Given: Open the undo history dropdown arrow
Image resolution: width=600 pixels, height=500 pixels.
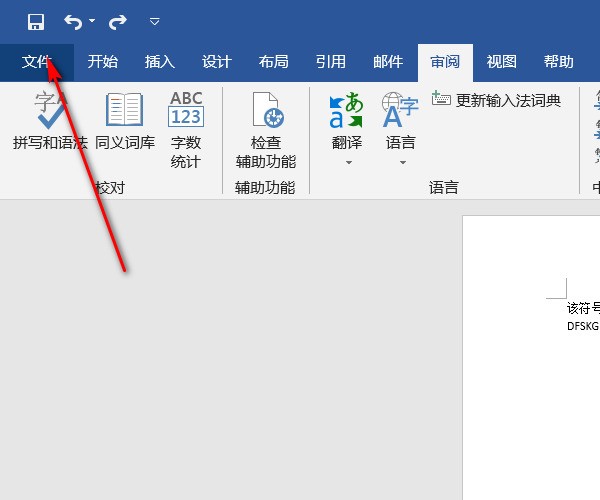Looking at the screenshot, I should [x=92, y=21].
